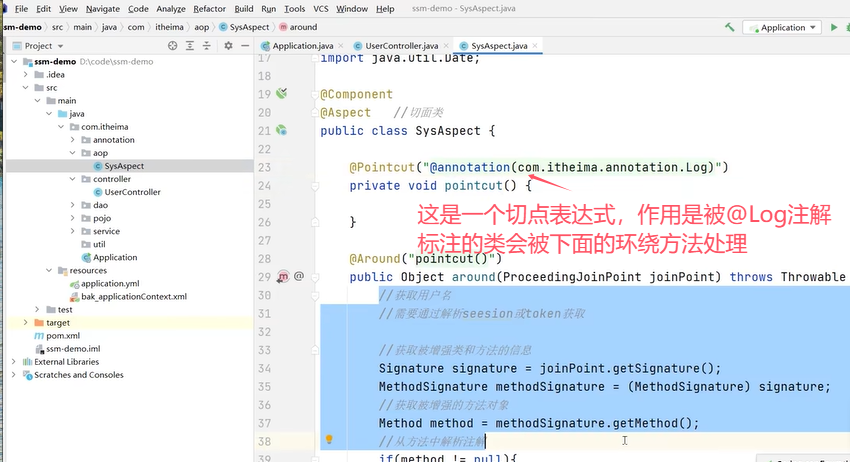Collapse the src folder
This screenshot has height=462, width=850.
click(x=25, y=88)
